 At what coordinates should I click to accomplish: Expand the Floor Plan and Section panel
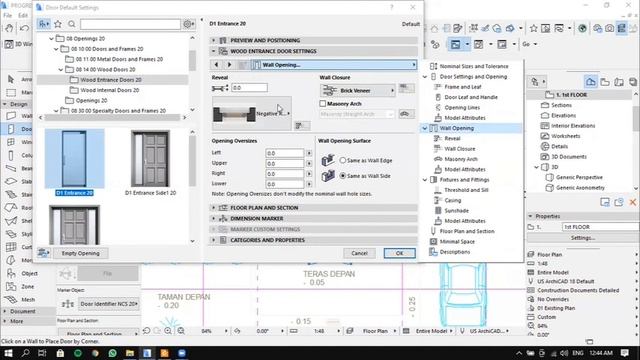(313, 208)
